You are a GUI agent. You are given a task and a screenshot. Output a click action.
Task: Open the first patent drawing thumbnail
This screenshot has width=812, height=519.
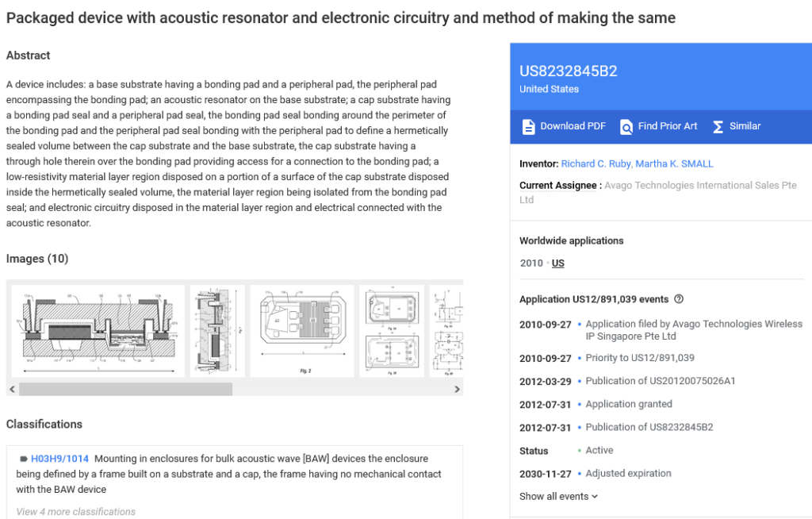[x=98, y=331]
